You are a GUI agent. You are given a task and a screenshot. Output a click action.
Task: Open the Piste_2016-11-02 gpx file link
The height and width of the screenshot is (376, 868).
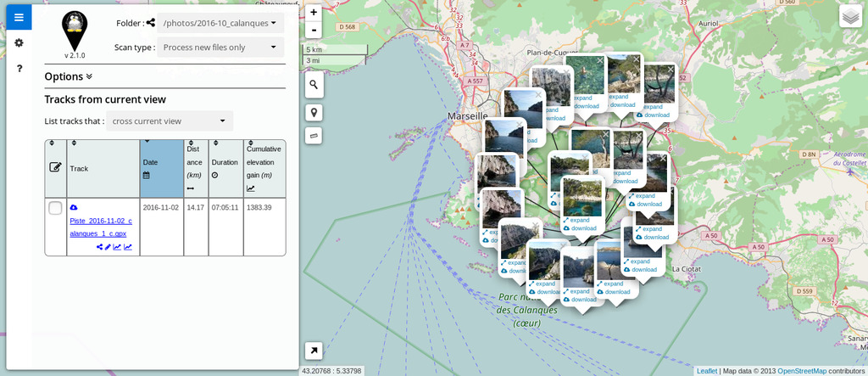(x=101, y=227)
